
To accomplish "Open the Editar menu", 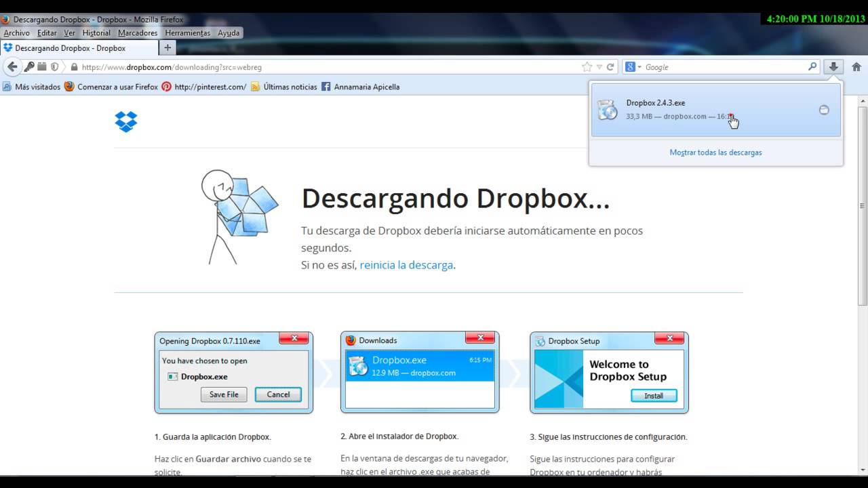I will point(47,33).
